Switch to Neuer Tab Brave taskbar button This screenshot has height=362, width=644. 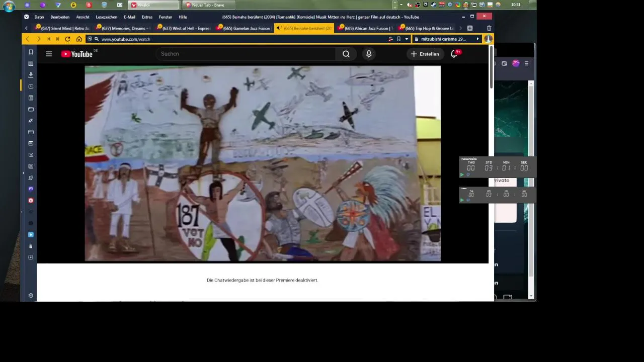tap(208, 5)
